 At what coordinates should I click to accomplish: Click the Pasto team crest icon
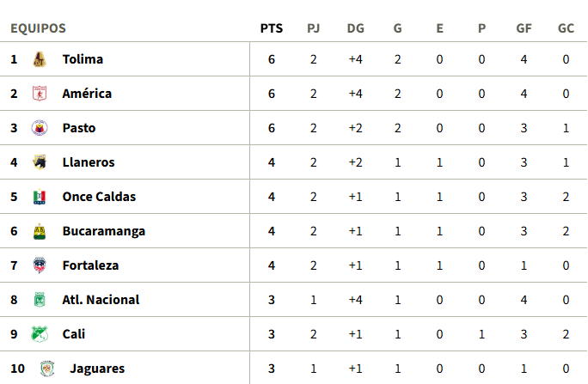click(39, 128)
